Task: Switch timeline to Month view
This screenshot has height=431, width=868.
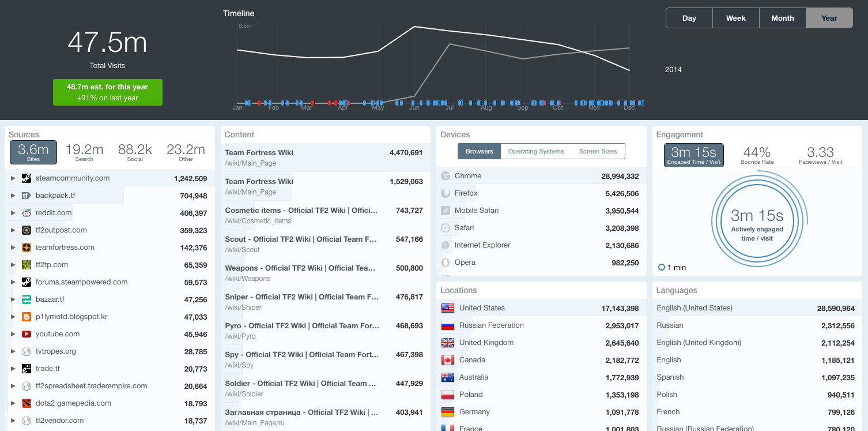Action: tap(783, 18)
